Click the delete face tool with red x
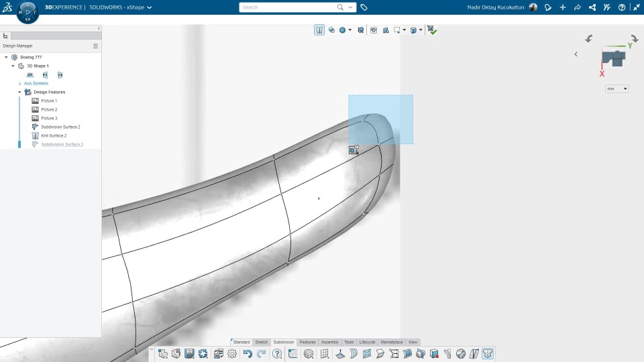This screenshot has width=644, height=362. click(x=434, y=353)
